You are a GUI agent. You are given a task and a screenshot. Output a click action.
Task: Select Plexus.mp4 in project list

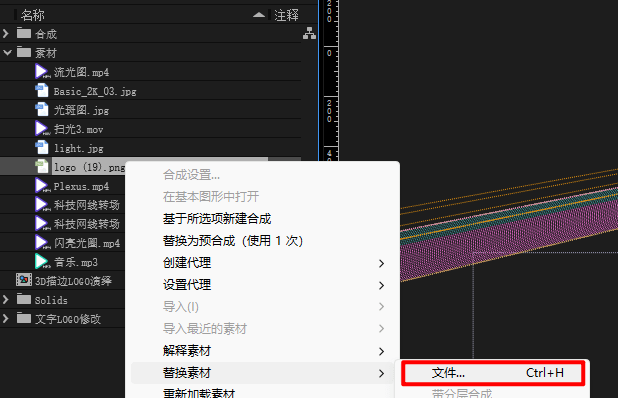point(81,186)
